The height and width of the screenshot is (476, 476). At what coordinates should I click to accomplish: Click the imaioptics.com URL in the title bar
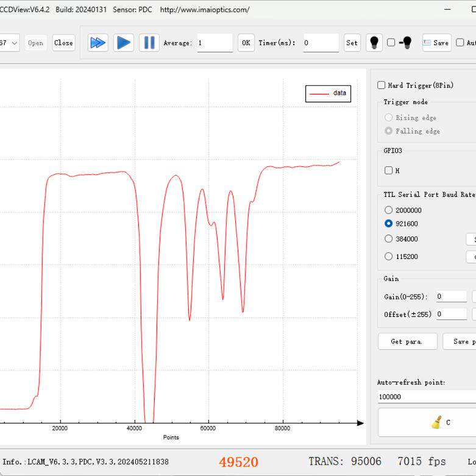[x=205, y=9]
